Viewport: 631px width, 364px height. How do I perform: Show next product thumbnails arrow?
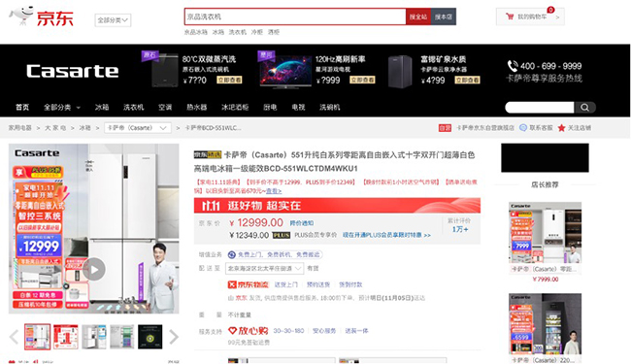[174, 337]
